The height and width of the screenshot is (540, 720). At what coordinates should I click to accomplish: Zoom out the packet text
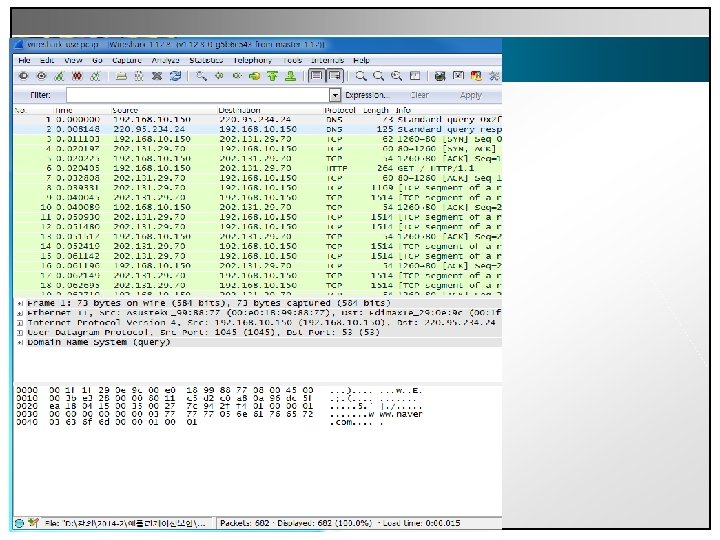[378, 76]
